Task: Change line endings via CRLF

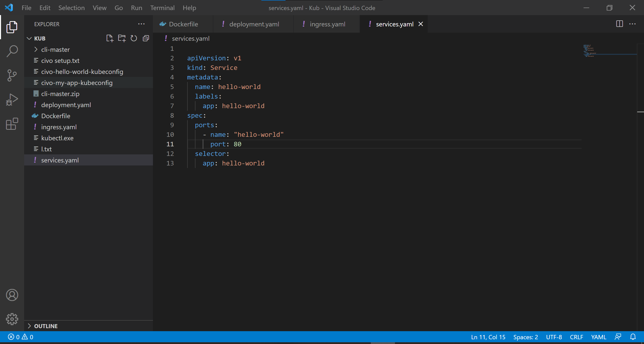Action: click(576, 337)
